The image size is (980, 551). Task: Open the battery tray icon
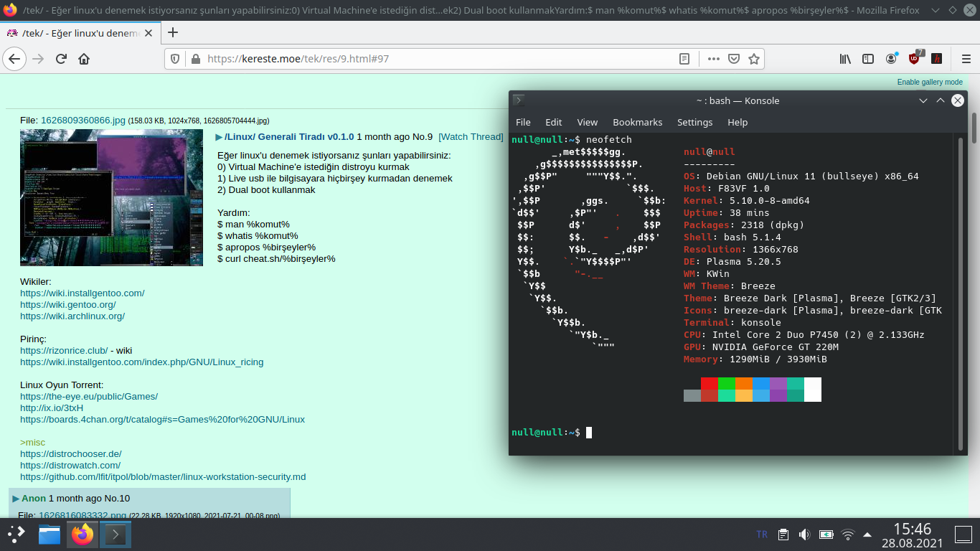click(x=826, y=534)
